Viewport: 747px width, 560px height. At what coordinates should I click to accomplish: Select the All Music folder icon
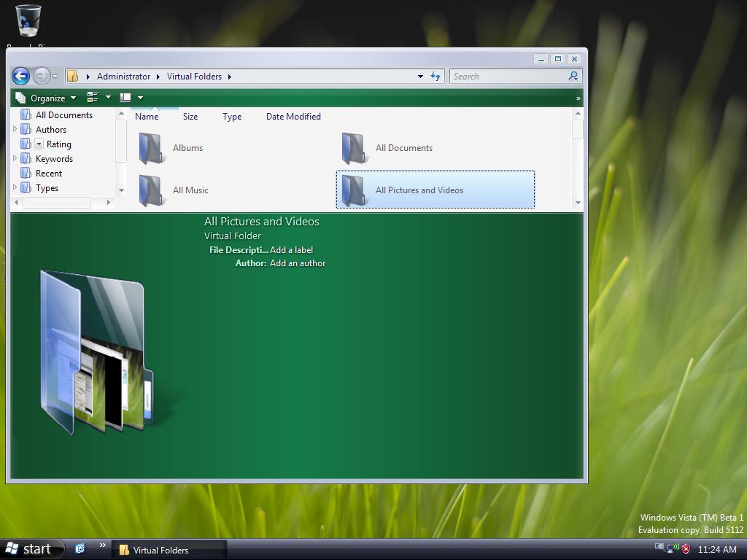point(150,191)
